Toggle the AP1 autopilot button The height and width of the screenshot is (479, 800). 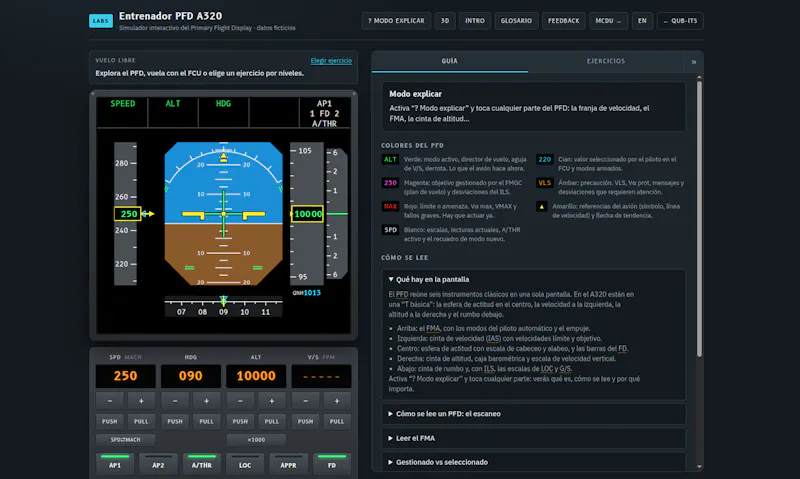tap(115, 464)
